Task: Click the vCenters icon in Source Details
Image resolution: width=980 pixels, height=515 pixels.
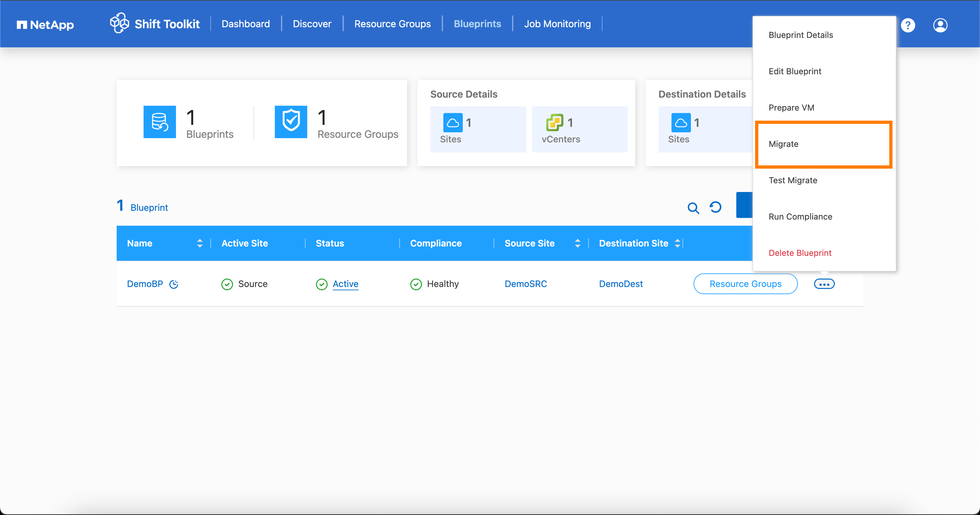Action: pyautogui.click(x=554, y=123)
